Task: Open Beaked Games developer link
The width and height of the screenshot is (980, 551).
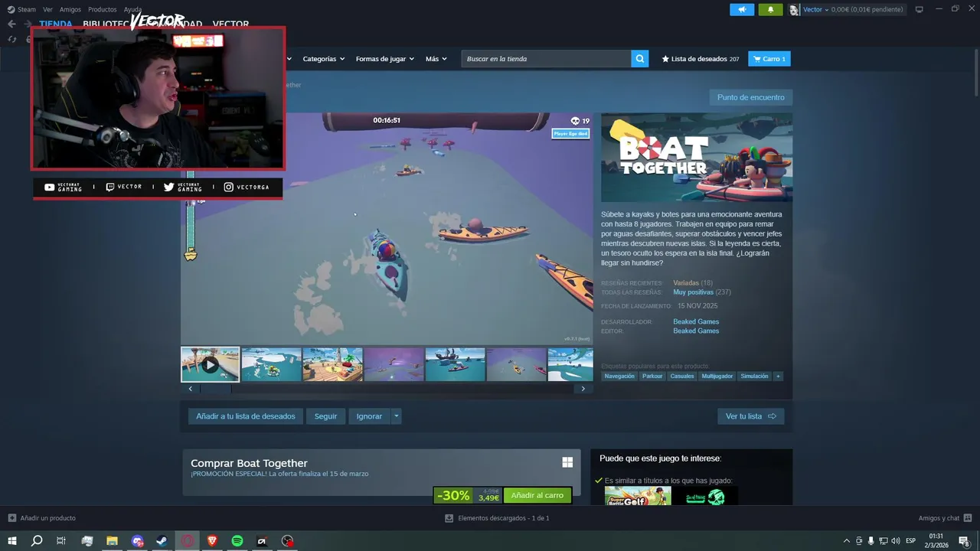Action: click(x=696, y=321)
